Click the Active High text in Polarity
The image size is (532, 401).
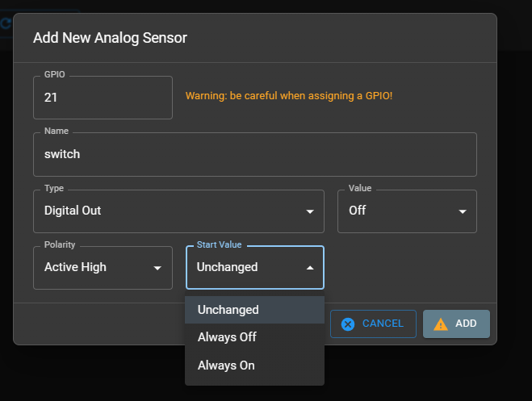point(75,267)
